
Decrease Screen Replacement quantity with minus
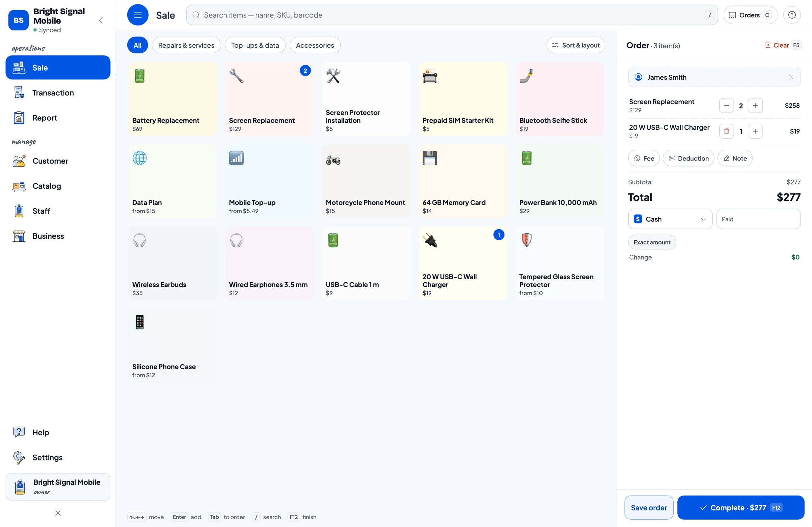726,106
